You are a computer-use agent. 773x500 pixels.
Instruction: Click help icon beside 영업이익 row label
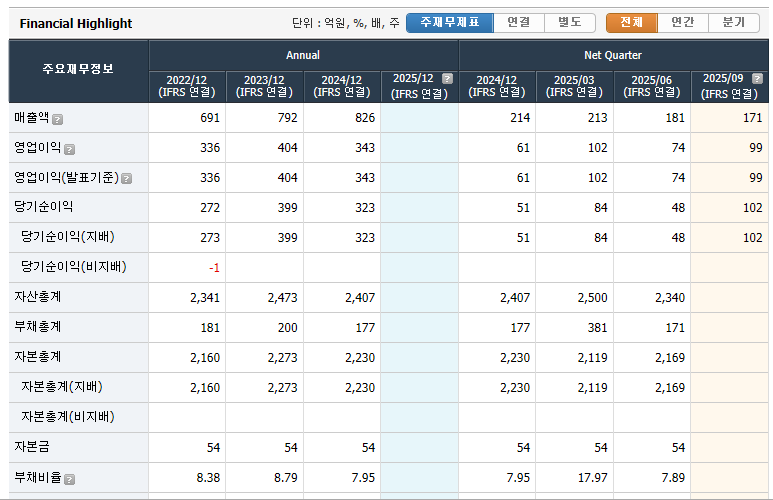pos(69,149)
